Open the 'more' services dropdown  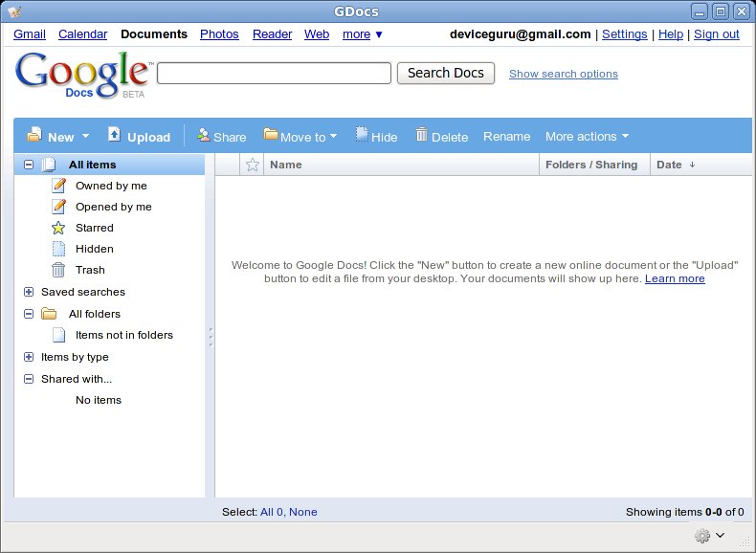click(x=362, y=34)
